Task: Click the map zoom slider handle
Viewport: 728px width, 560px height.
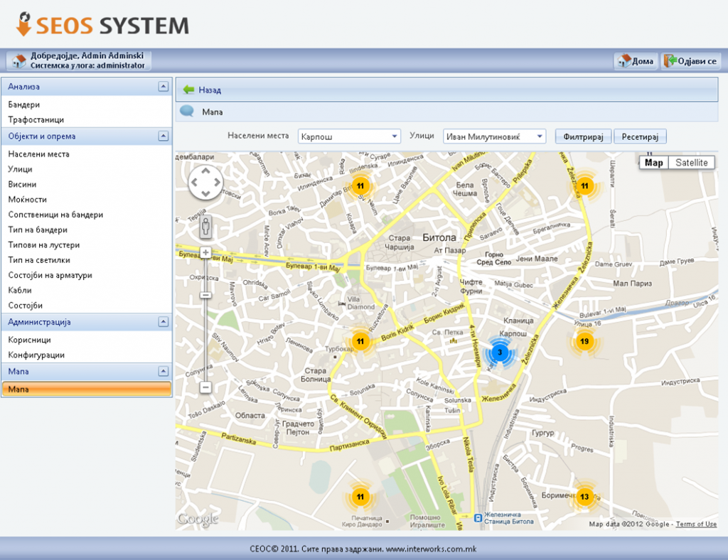Action: click(x=205, y=295)
